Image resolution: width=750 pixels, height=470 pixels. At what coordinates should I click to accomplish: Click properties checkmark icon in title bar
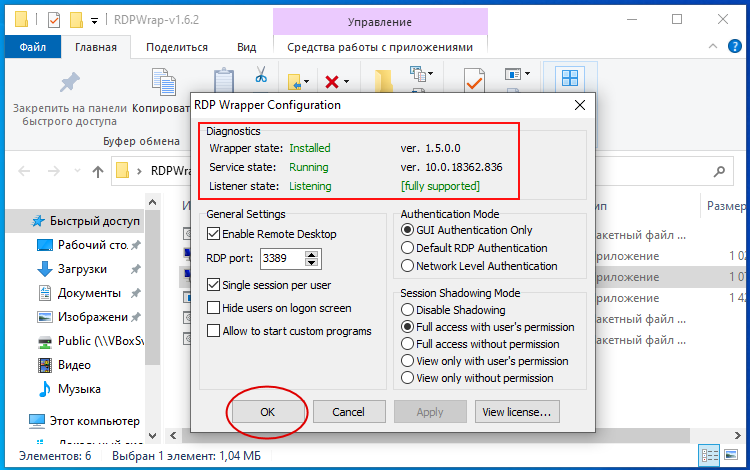coord(54,20)
